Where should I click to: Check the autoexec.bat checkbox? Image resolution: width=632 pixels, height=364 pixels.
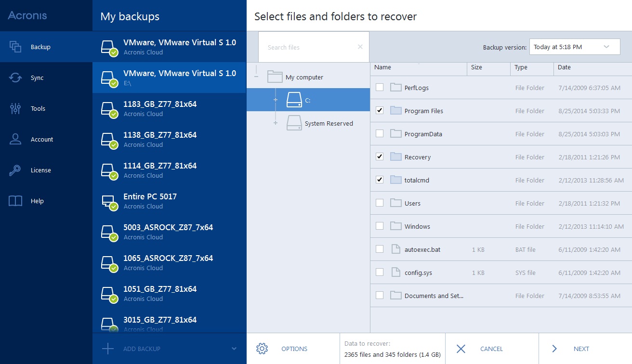[x=380, y=249]
